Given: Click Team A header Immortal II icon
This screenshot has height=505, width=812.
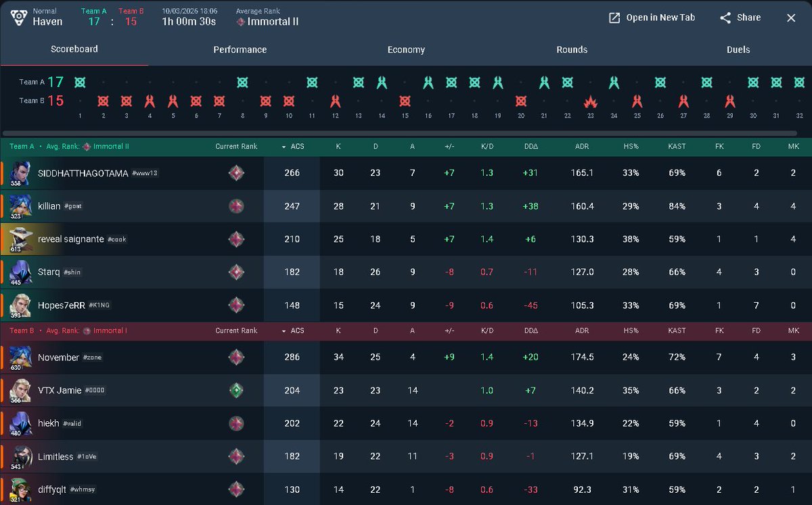Looking at the screenshot, I should pyautogui.click(x=87, y=146).
